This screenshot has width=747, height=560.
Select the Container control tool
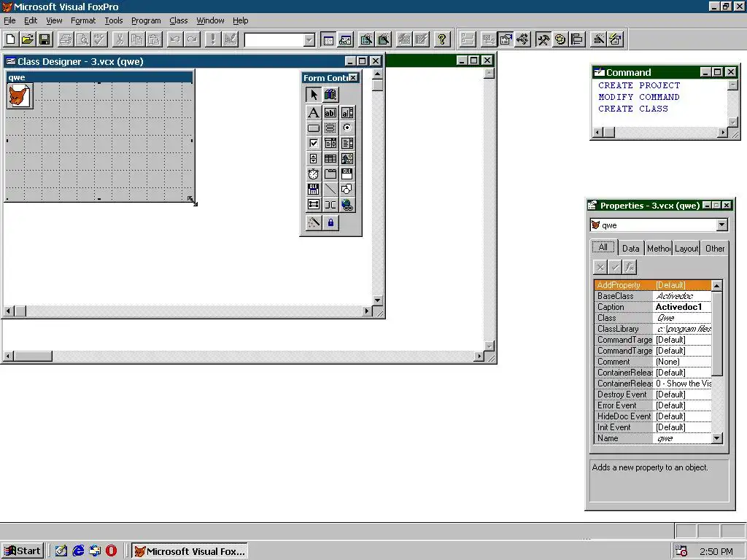313,205
